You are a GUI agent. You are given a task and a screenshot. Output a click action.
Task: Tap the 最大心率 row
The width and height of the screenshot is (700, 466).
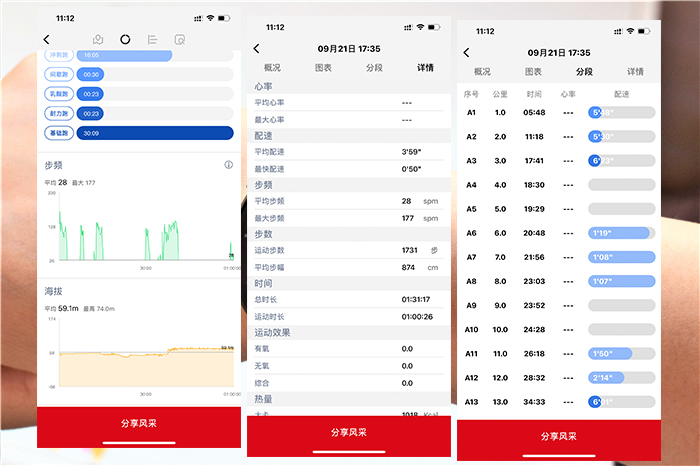tap(349, 120)
